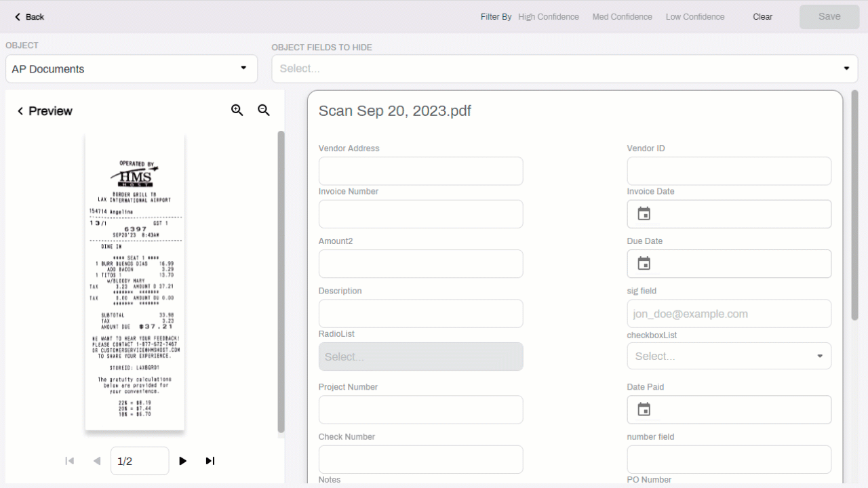Viewport: 868px width, 488px height.
Task: Click the Scan Sep 20, 2023.pdf title
Action: click(x=395, y=111)
